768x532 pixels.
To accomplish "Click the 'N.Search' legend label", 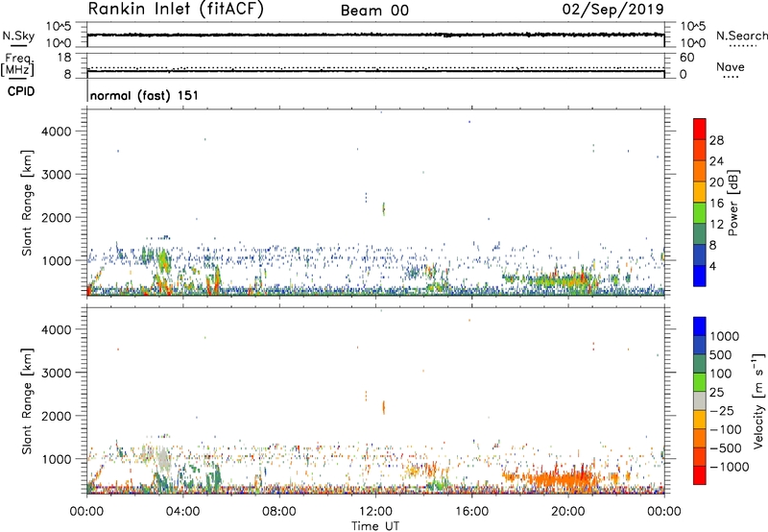I will (x=741, y=36).
